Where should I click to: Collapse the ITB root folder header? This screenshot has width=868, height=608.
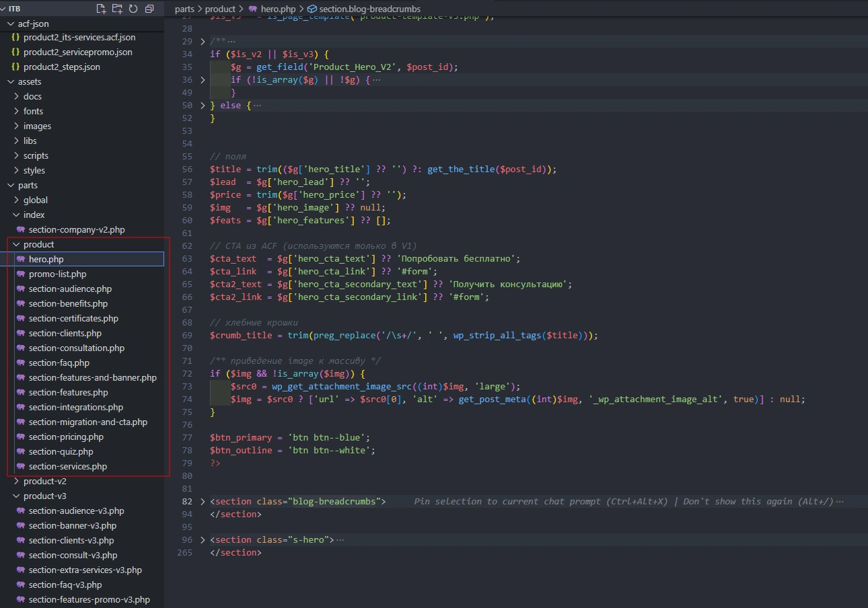14,9
